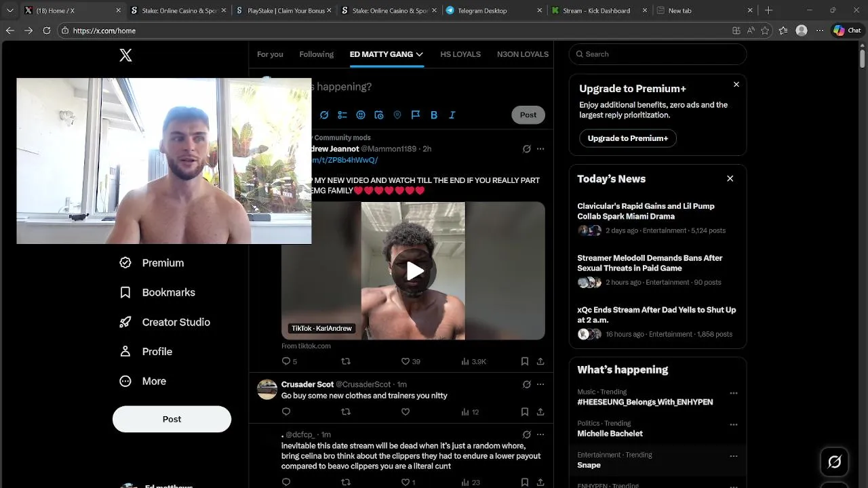Apply bold formatting to the post text
This screenshot has width=868, height=488.
point(434,115)
